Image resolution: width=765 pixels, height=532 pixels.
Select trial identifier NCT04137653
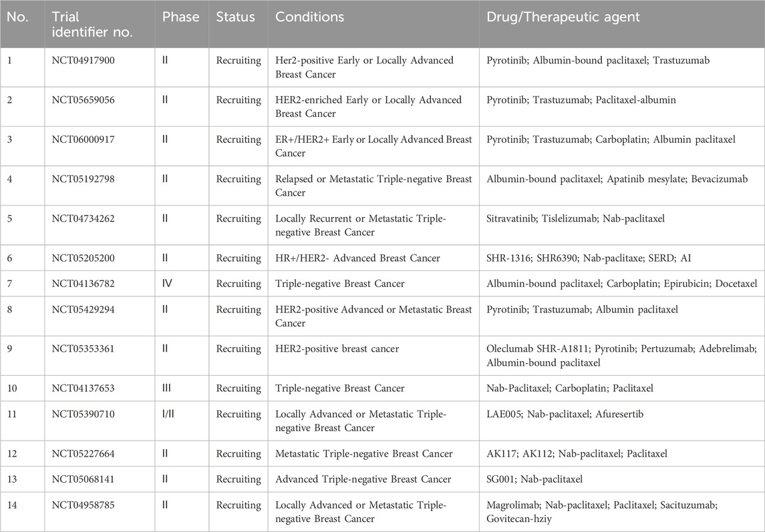[x=84, y=388]
